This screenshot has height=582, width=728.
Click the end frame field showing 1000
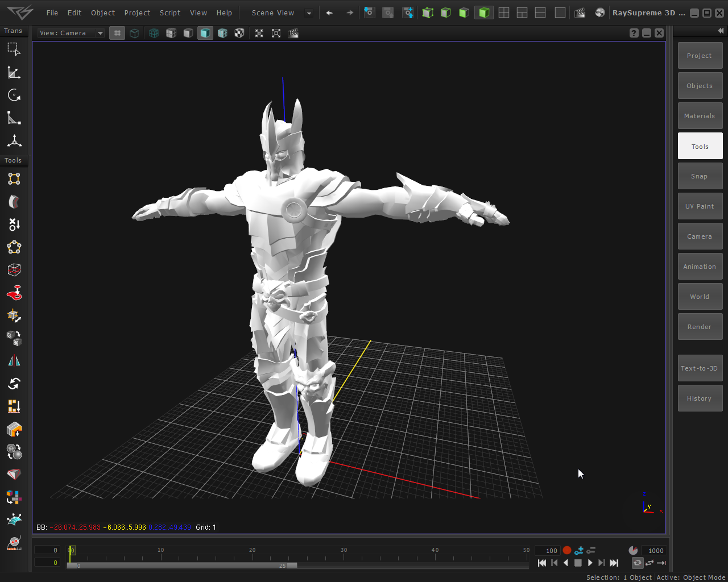[655, 550]
